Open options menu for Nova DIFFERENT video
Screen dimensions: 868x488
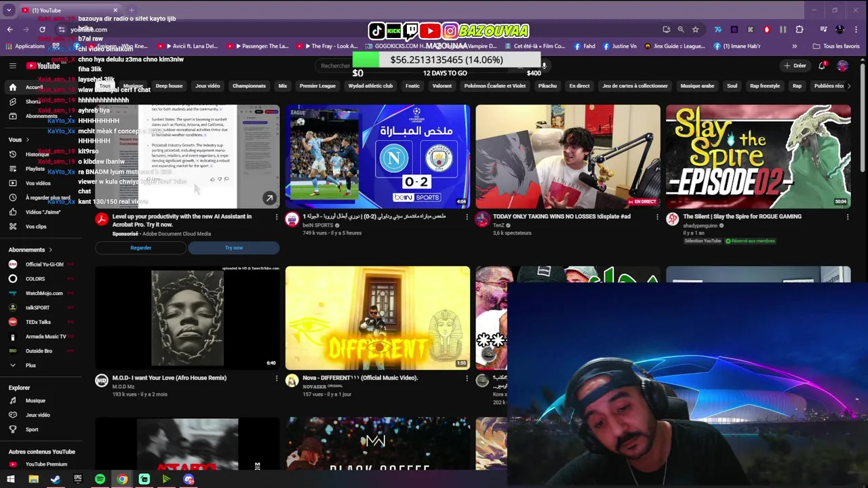467,378
